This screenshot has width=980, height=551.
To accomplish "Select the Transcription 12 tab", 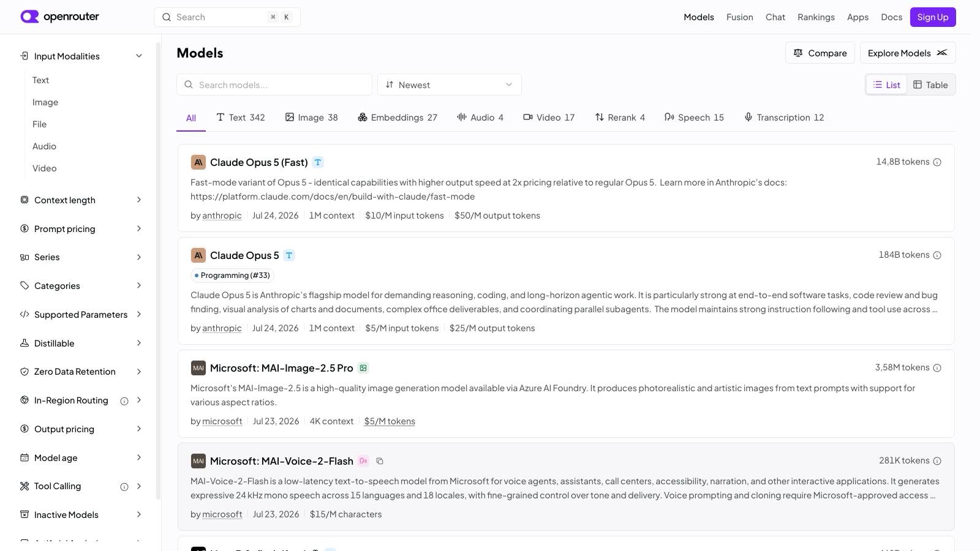I will [784, 117].
